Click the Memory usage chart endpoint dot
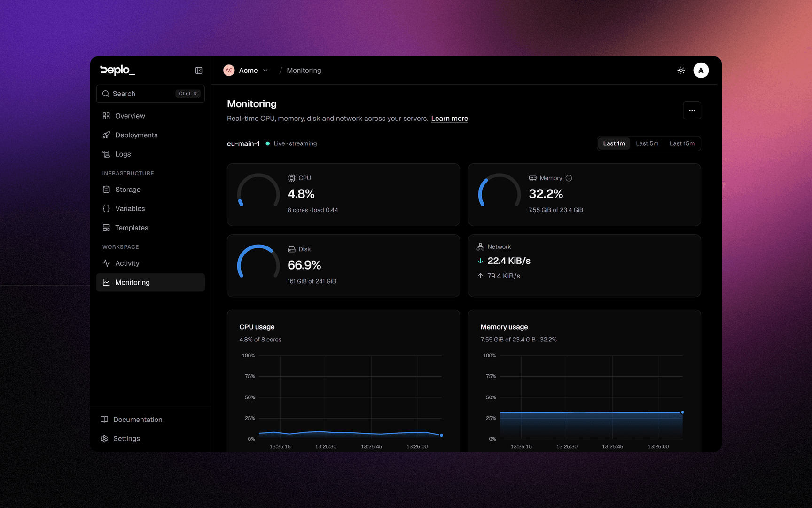The image size is (812, 508). tap(683, 413)
